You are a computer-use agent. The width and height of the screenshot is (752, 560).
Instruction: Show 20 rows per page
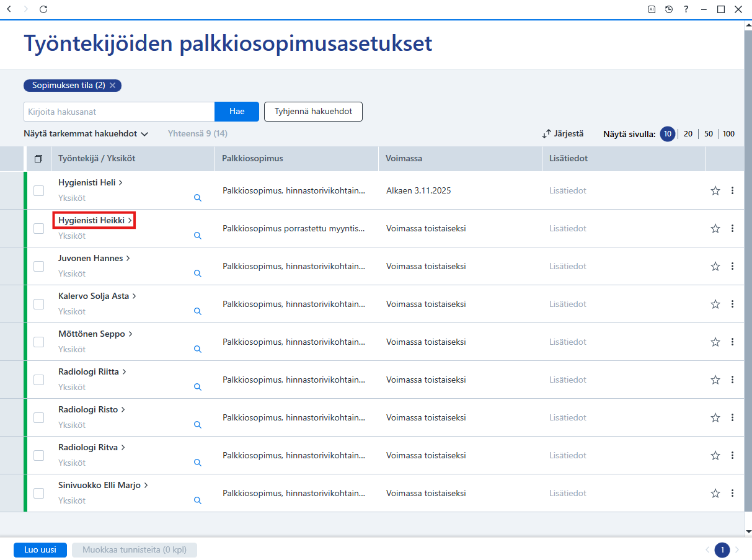click(688, 134)
